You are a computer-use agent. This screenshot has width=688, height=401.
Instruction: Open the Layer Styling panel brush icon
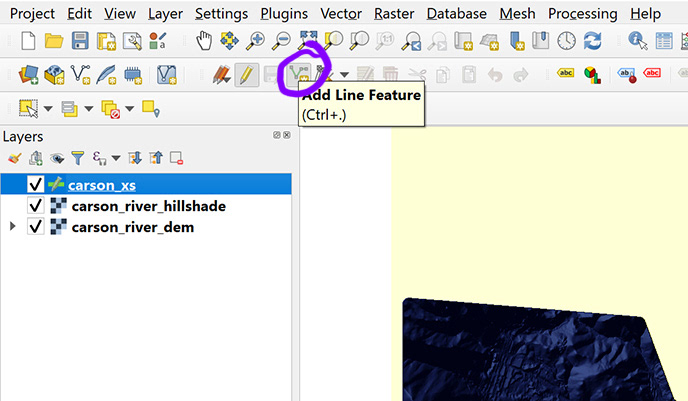pyautogui.click(x=15, y=158)
